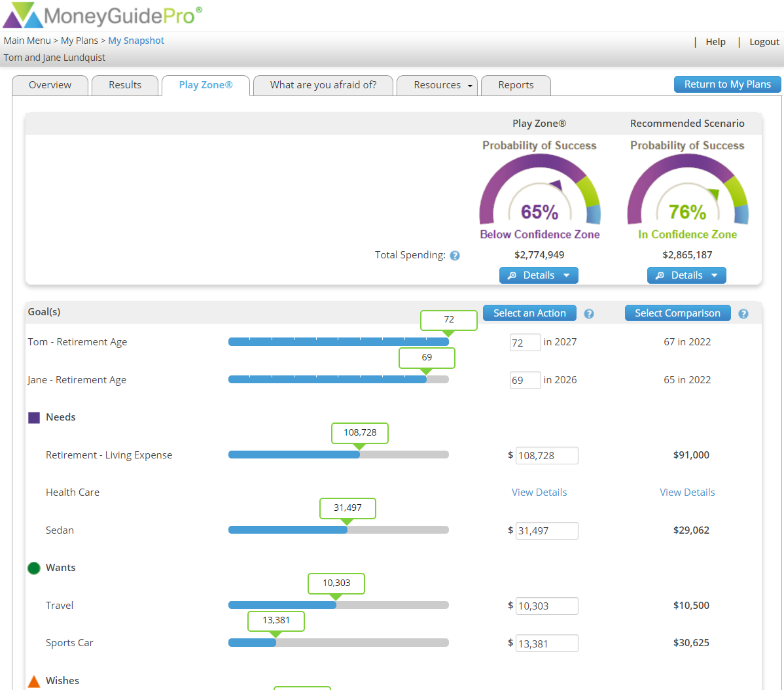Click the green Wants circle icon
Viewport: 784px width, 690px height.
tap(33, 568)
